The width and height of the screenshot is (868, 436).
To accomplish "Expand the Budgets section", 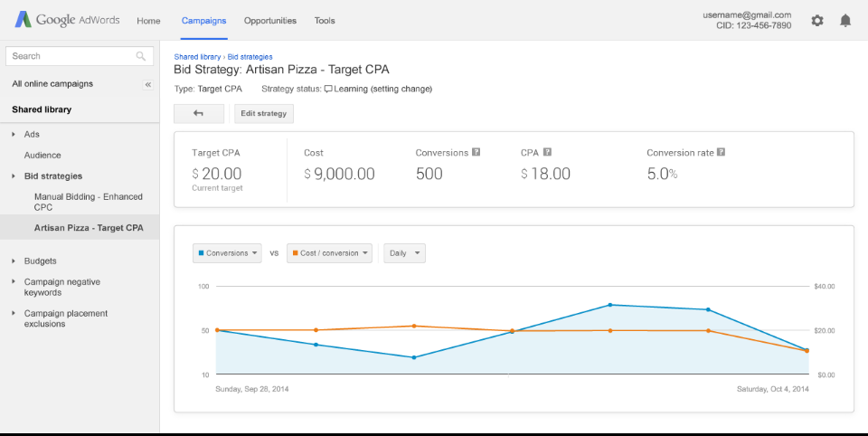I will pos(14,261).
